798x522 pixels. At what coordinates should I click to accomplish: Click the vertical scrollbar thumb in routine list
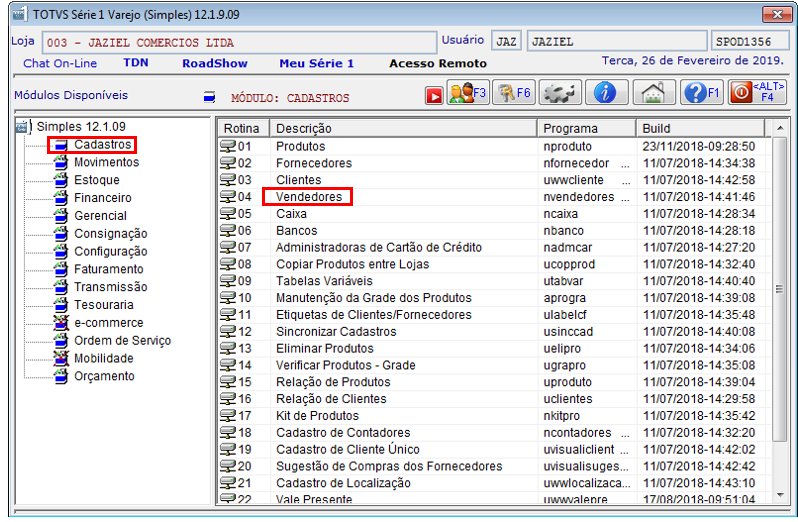click(779, 289)
